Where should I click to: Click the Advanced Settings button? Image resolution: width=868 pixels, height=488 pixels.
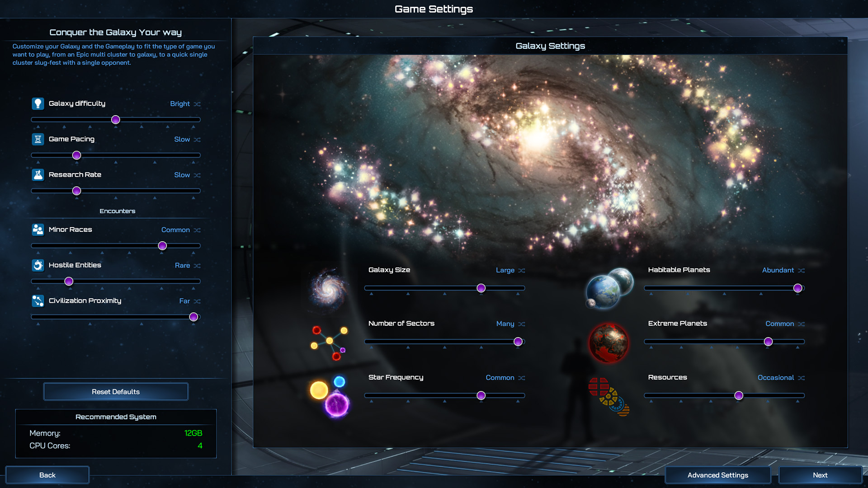coord(717,475)
